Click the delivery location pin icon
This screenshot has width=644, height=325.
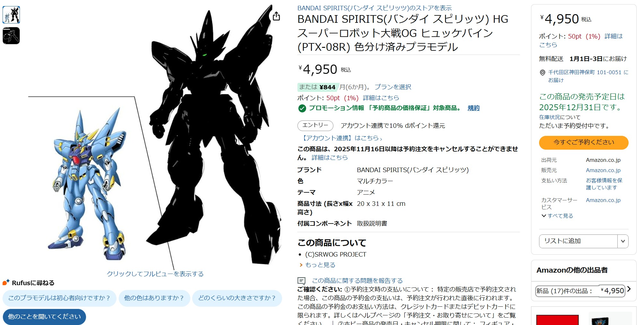[543, 73]
